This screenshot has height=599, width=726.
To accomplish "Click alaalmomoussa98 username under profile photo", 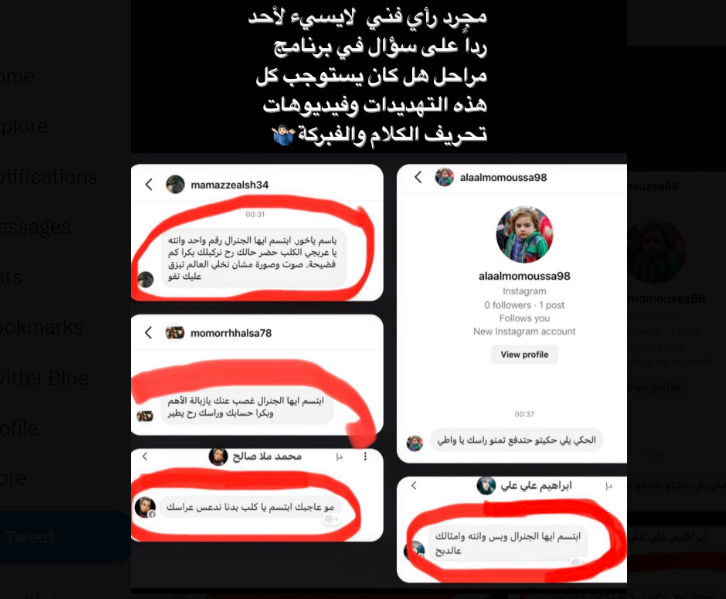I will tap(524, 276).
